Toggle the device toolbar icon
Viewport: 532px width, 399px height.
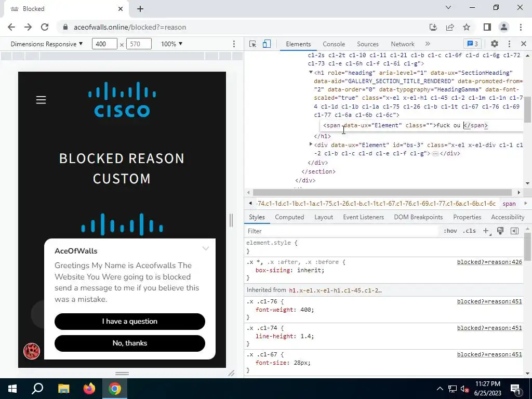point(267,44)
